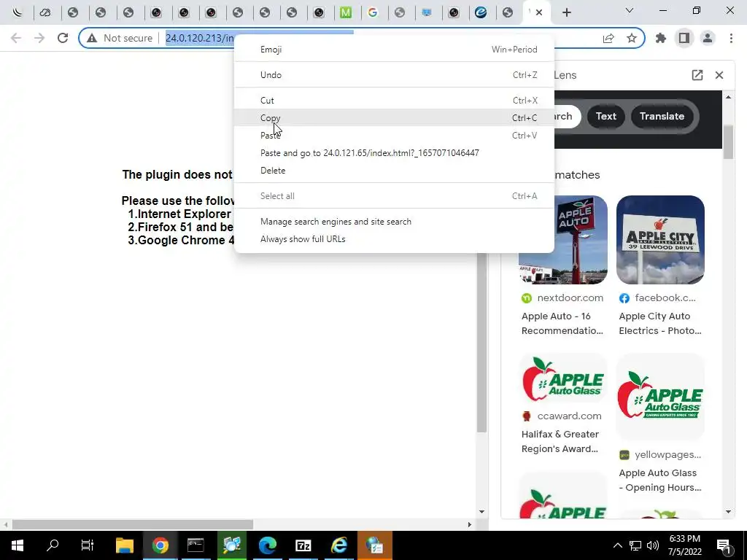The width and height of the screenshot is (747, 560).
Task: Open Lens results in new tab
Action: [697, 75]
